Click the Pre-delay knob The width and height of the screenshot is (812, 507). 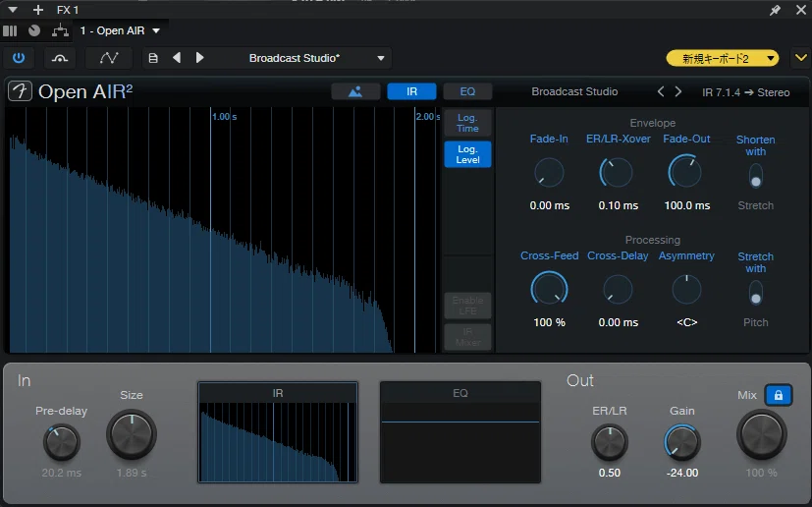[61, 443]
